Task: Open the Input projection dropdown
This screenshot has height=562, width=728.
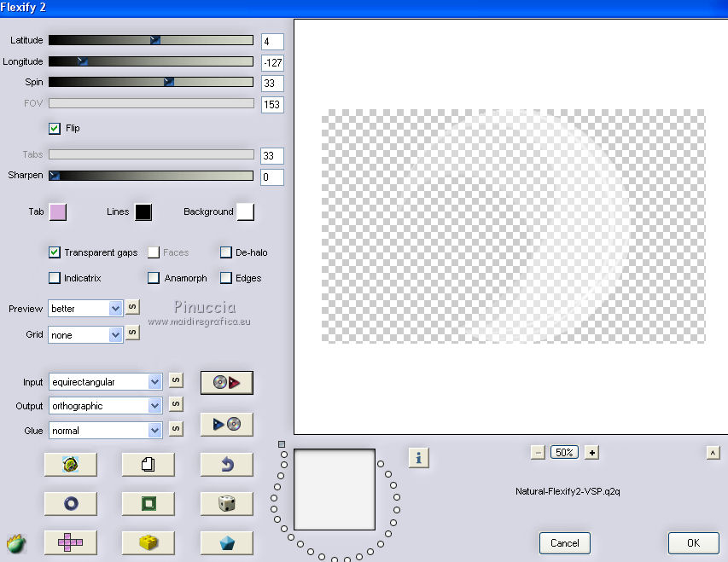Action: [x=105, y=382]
